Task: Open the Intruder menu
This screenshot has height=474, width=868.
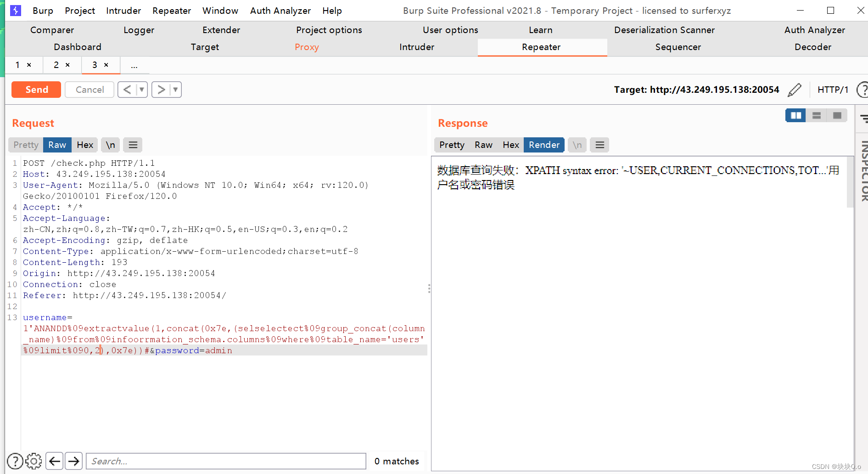Action: pos(123,10)
